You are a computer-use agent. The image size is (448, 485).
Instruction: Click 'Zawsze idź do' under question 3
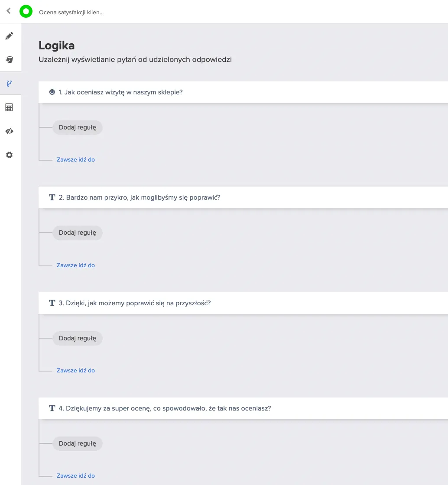pos(76,370)
